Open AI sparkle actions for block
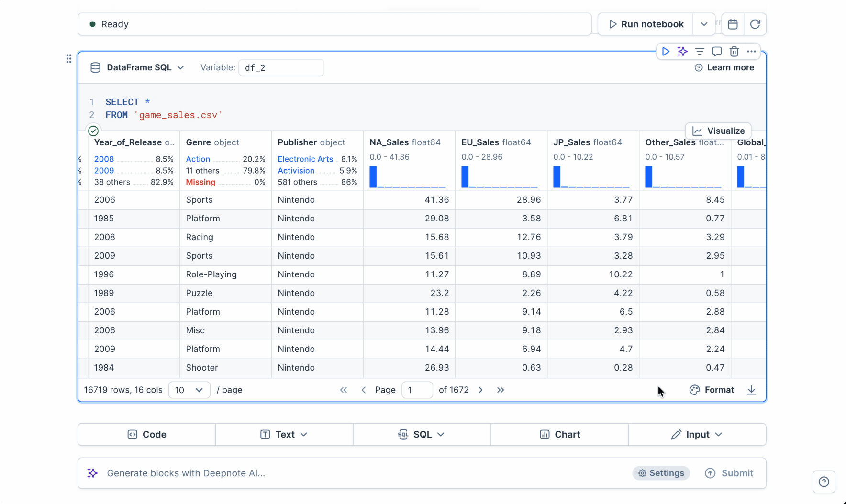This screenshot has height=504, width=846. point(682,52)
